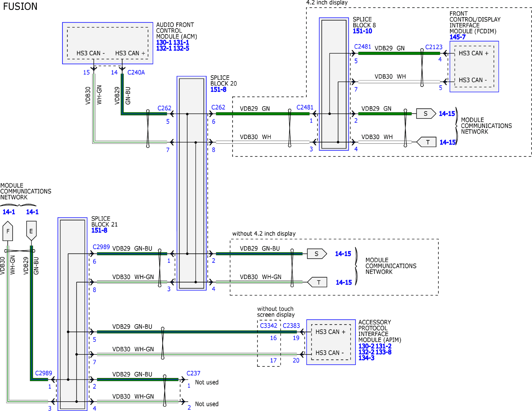The height and width of the screenshot is (411, 532).
Task: Click the F off-page connector symbol
Action: [8, 231]
